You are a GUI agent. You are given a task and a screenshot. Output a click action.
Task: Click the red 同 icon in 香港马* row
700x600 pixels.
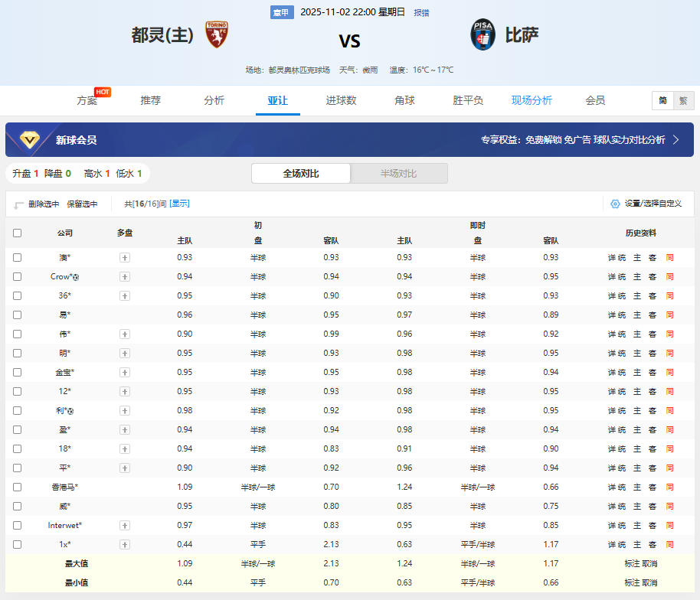669,487
